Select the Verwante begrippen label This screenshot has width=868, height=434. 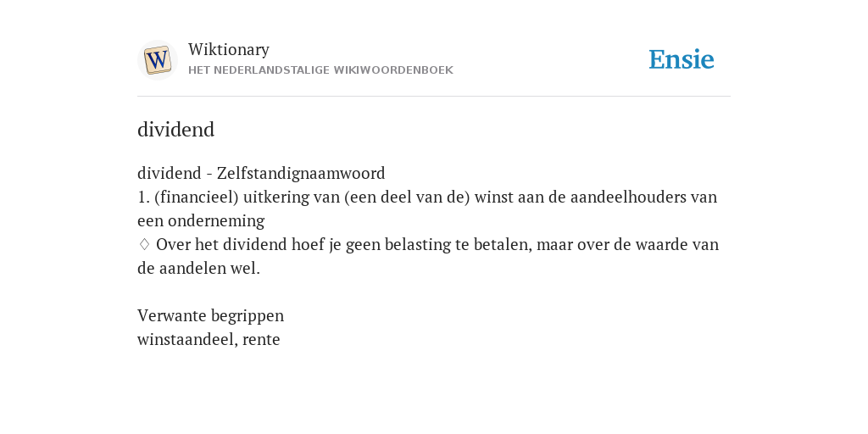(x=210, y=315)
